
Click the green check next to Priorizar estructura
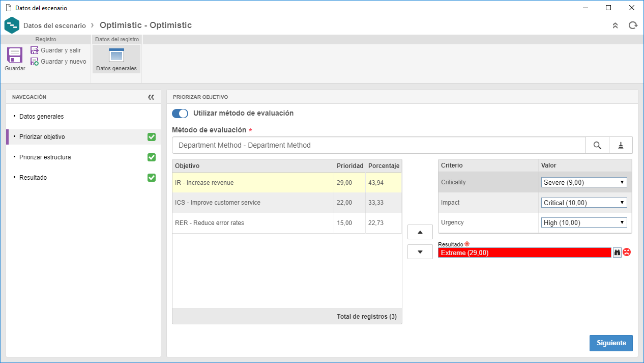[x=151, y=157]
